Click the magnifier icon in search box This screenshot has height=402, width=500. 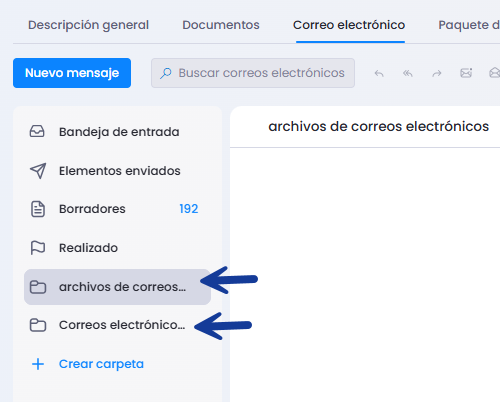[x=166, y=73]
